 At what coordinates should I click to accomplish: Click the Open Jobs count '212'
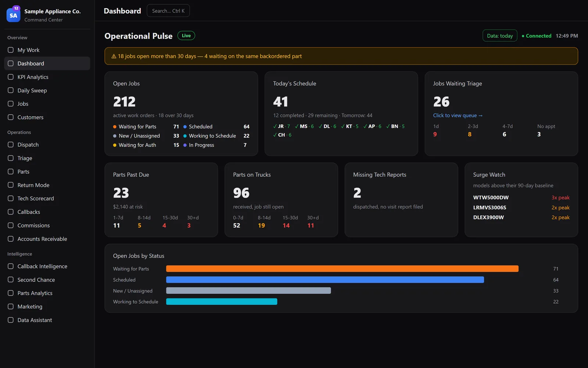click(124, 102)
